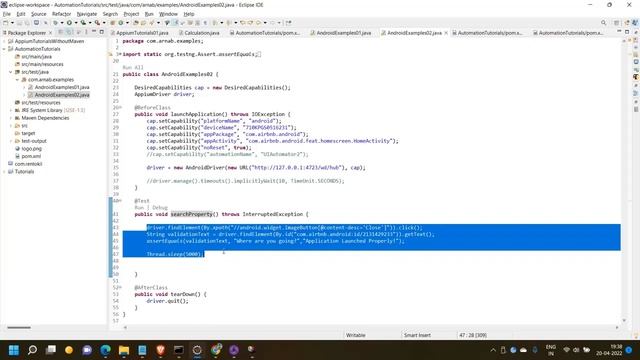Image resolution: width=640 pixels, height=360 pixels.
Task: Select logo.png in Package Explorer
Action: [31, 149]
